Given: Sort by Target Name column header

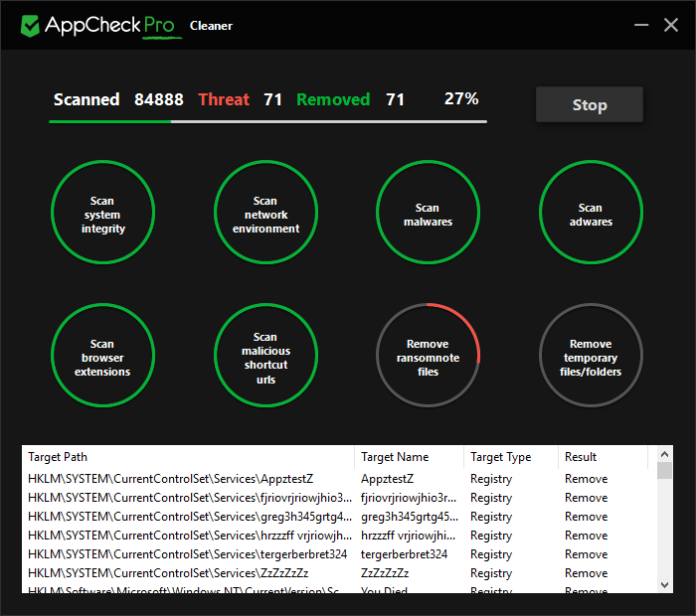Looking at the screenshot, I should point(408,457).
